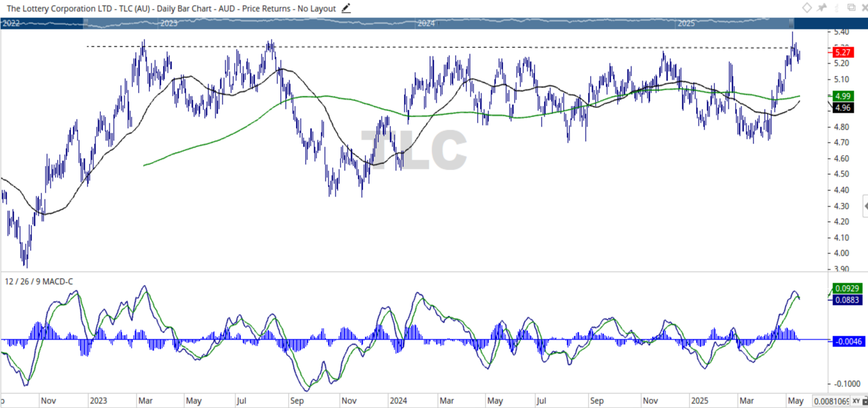
Task: Click the overlapping-windows pop-out icon
Action: click(x=851, y=7)
